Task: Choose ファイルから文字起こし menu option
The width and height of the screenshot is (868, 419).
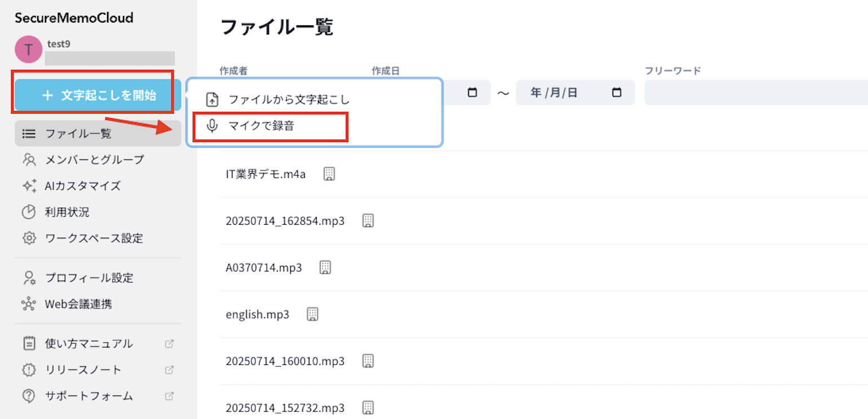Action: click(x=289, y=100)
